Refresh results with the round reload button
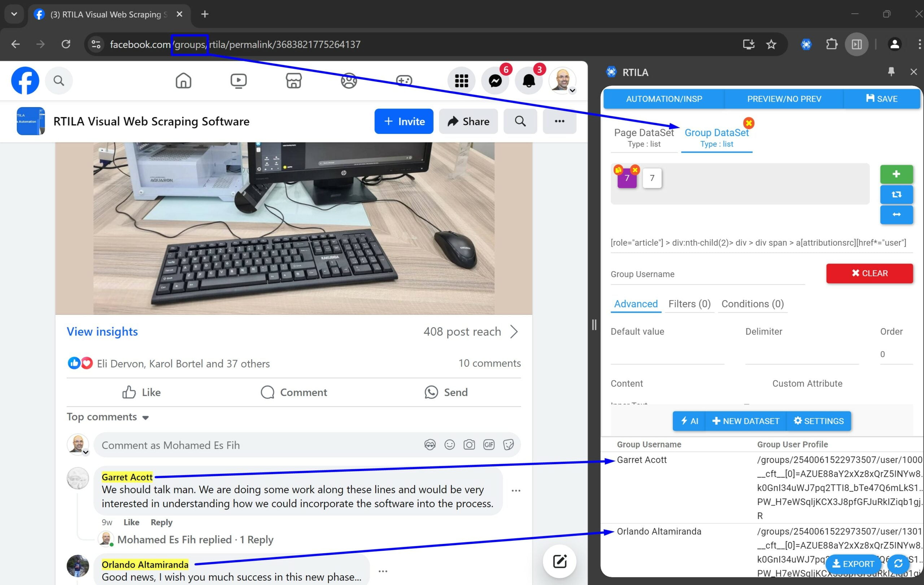 898,564
